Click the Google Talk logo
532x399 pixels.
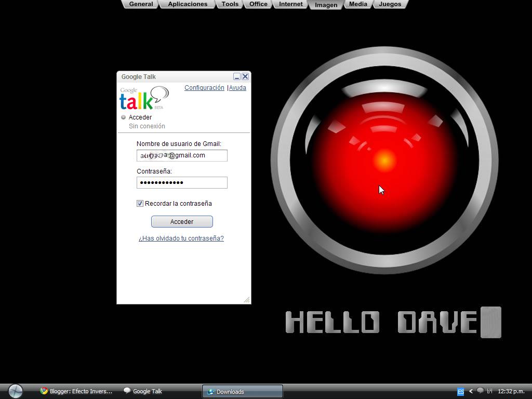pyautogui.click(x=144, y=98)
